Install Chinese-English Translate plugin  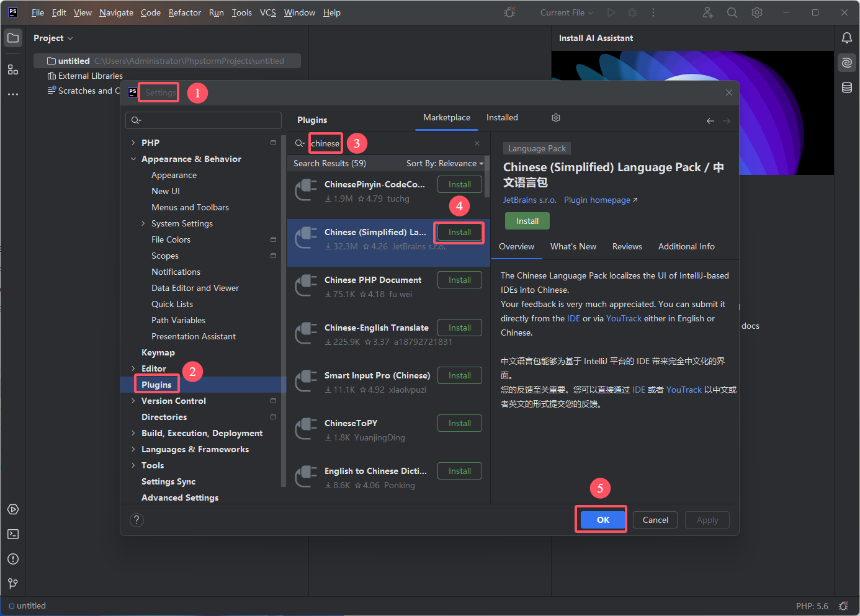[x=460, y=328]
